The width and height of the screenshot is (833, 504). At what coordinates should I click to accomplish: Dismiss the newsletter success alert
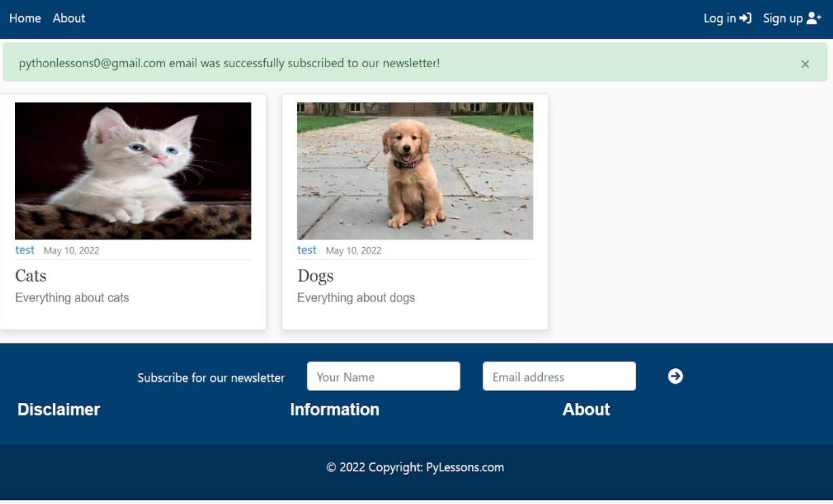[804, 64]
